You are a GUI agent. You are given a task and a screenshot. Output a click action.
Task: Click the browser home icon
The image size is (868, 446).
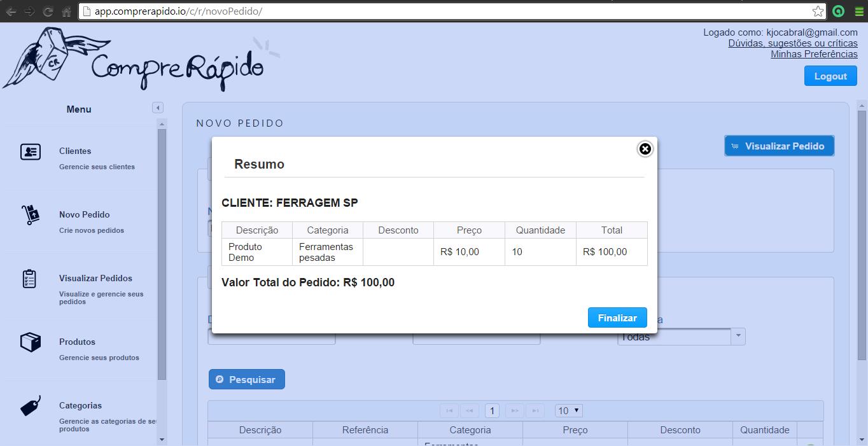pos(66,11)
